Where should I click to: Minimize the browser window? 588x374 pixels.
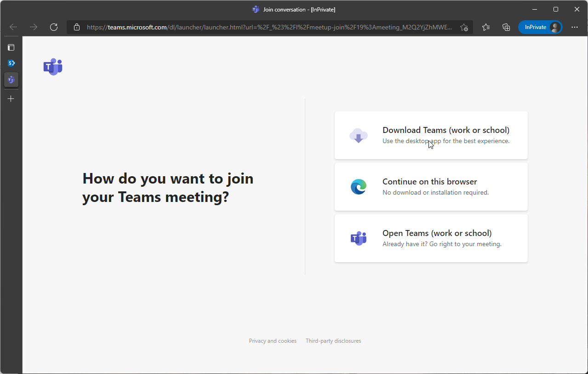click(x=535, y=9)
